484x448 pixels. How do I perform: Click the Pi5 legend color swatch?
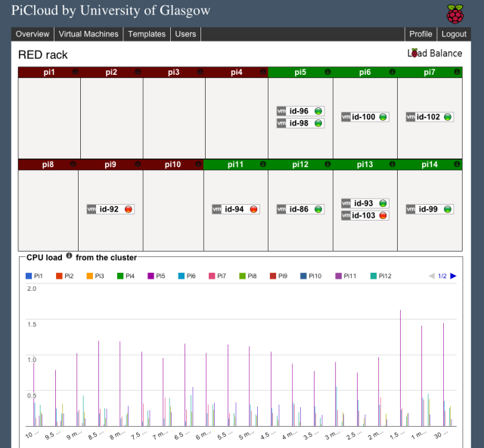[150, 276]
